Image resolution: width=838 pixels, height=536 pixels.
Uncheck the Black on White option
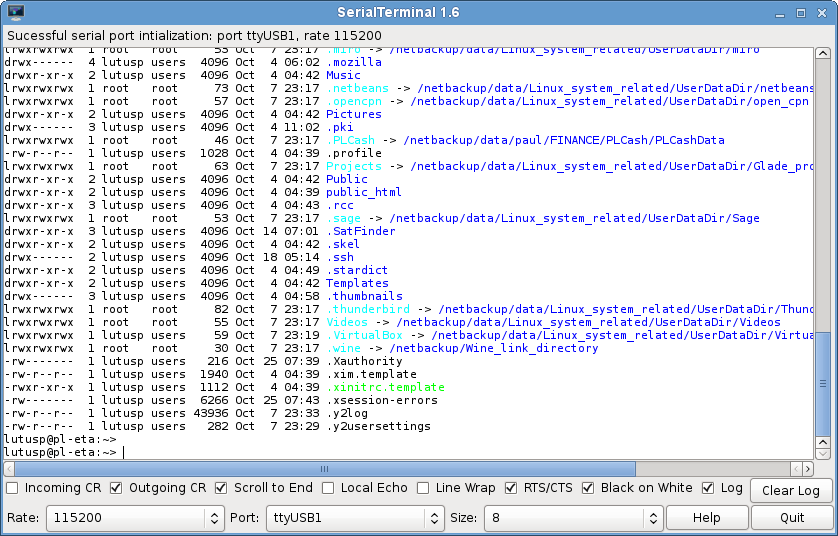pos(587,488)
